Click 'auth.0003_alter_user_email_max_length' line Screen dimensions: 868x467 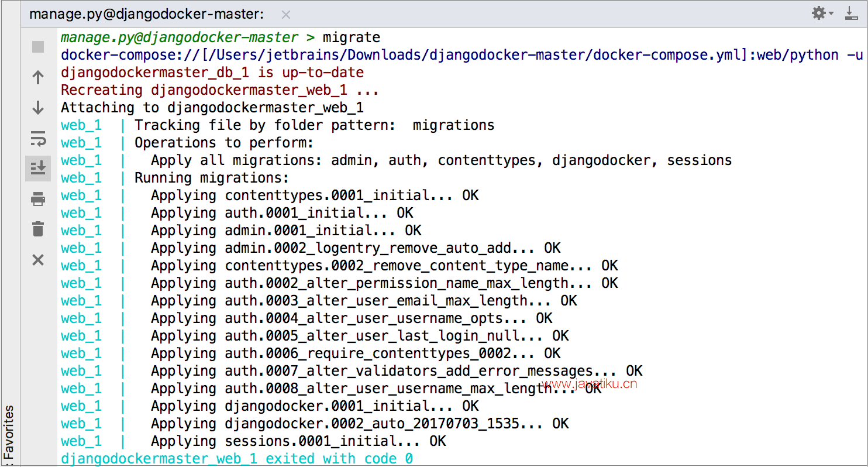click(319, 301)
